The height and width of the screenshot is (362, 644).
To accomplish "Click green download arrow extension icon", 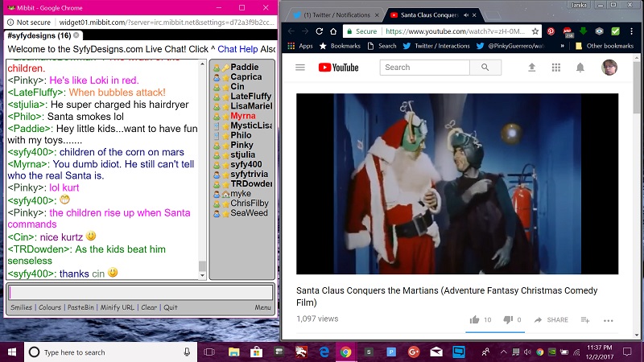I will click(583, 31).
